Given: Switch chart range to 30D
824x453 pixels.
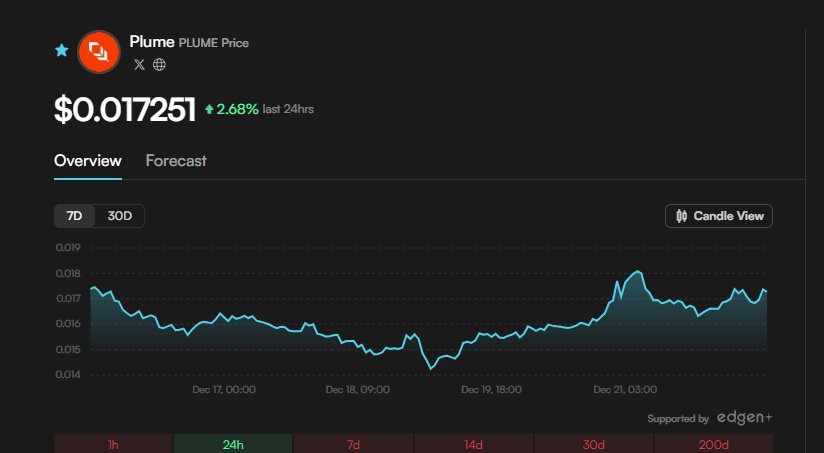Looking at the screenshot, I should 120,216.
